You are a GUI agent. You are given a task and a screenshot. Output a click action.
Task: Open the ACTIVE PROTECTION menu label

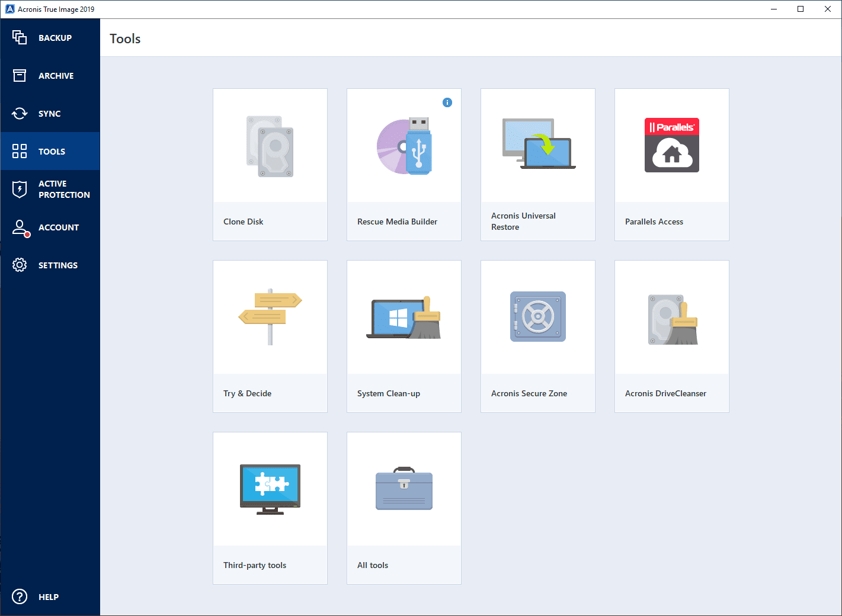click(x=64, y=189)
